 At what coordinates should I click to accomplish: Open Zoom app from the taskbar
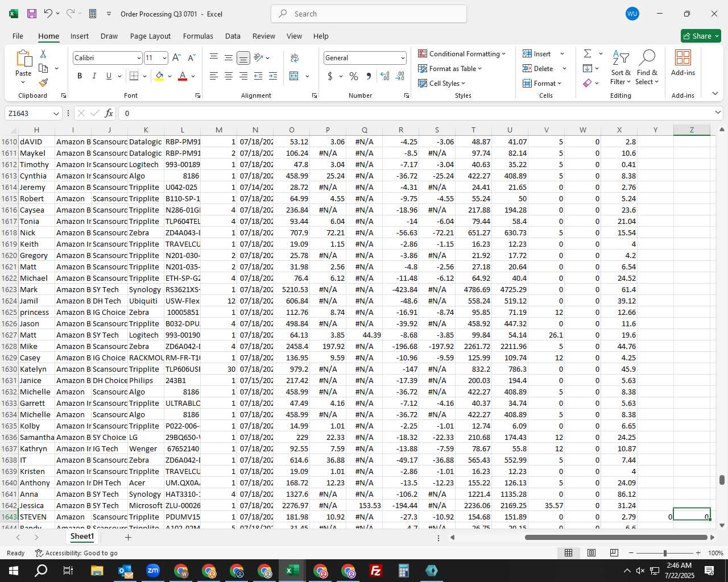pyautogui.click(x=153, y=571)
